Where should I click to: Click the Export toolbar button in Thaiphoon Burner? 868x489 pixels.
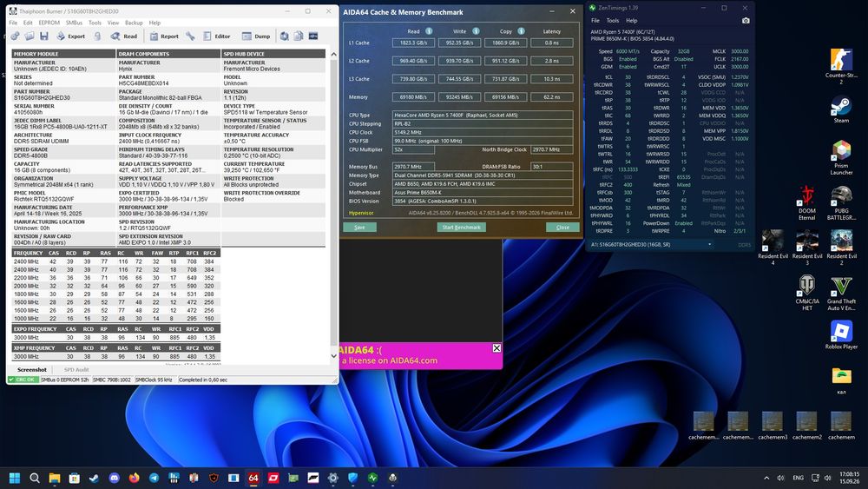[x=70, y=36]
